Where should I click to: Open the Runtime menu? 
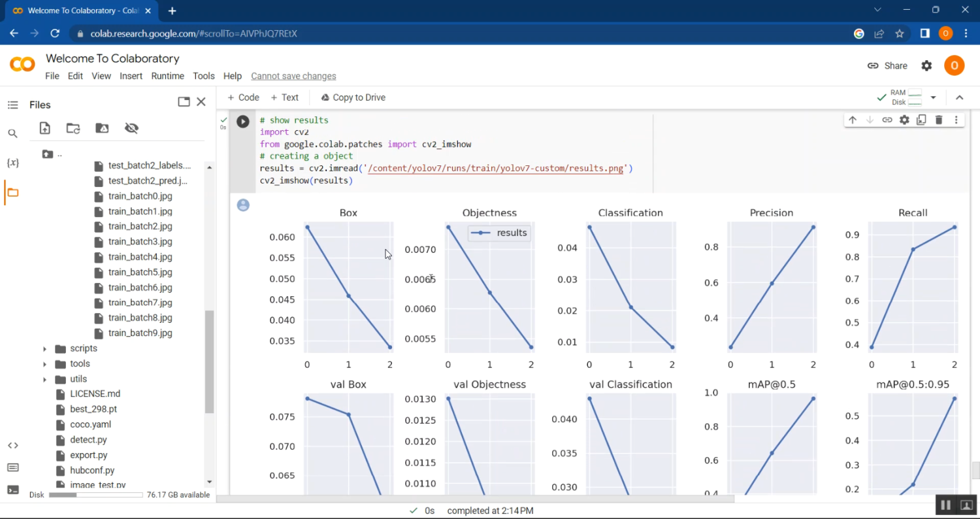(167, 76)
